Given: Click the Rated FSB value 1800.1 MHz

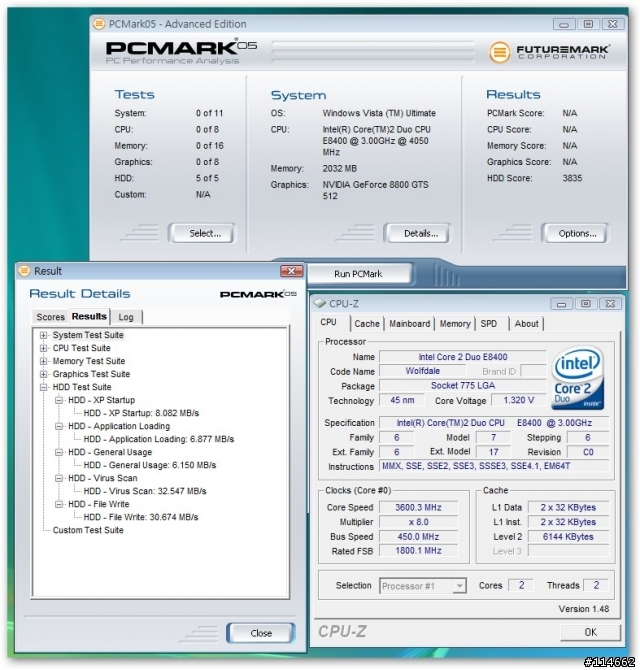Looking at the screenshot, I should click(x=418, y=550).
